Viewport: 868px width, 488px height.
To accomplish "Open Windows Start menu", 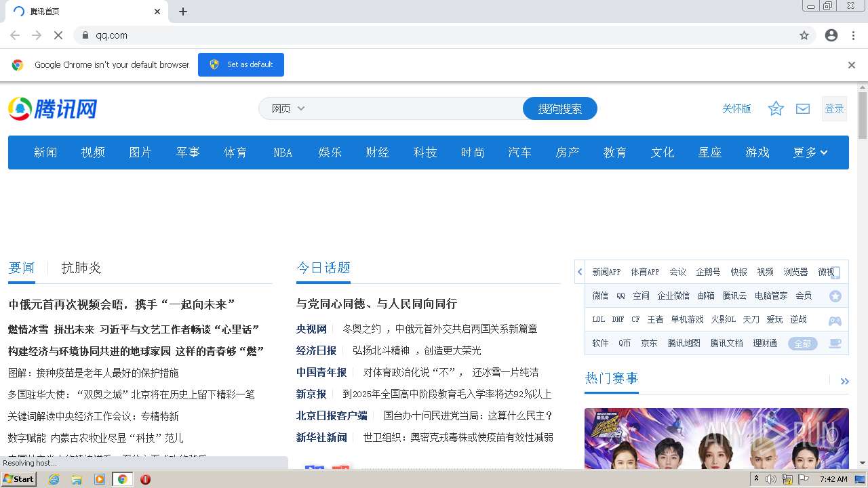I will tap(18, 479).
